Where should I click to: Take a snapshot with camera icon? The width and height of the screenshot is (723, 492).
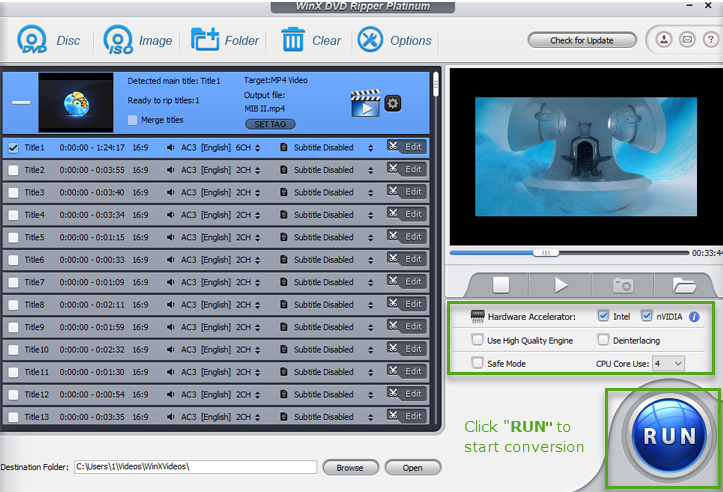coord(622,285)
